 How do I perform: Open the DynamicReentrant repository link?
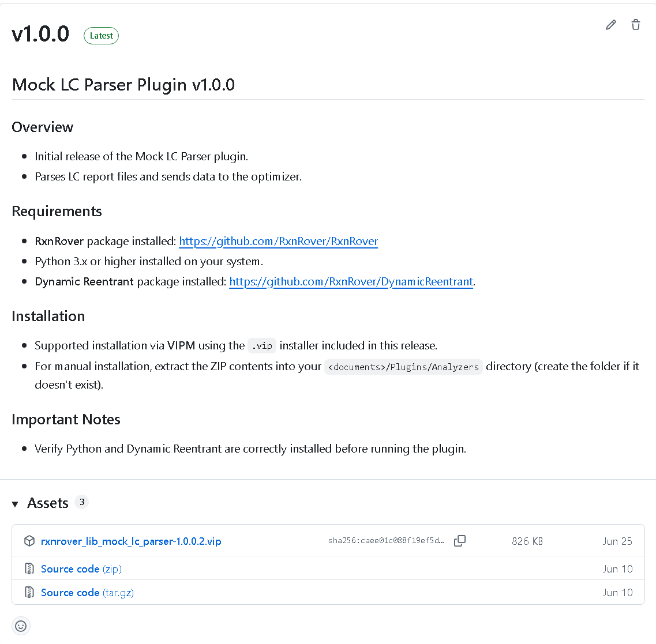coord(351,281)
